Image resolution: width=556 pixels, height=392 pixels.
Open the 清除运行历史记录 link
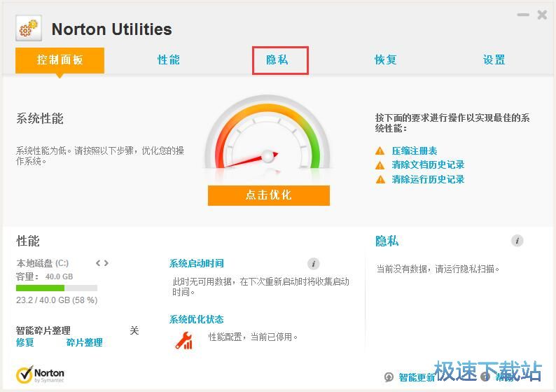coord(428,179)
